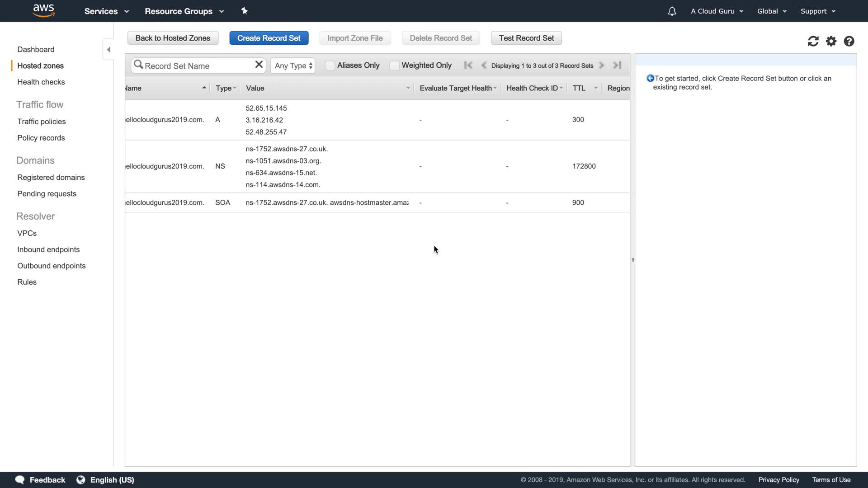Click the help question mark icon
This screenshot has height=488, width=868.
849,41
